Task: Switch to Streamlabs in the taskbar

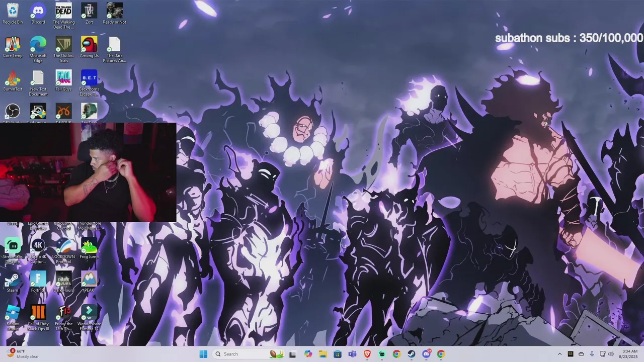Action: [382, 354]
